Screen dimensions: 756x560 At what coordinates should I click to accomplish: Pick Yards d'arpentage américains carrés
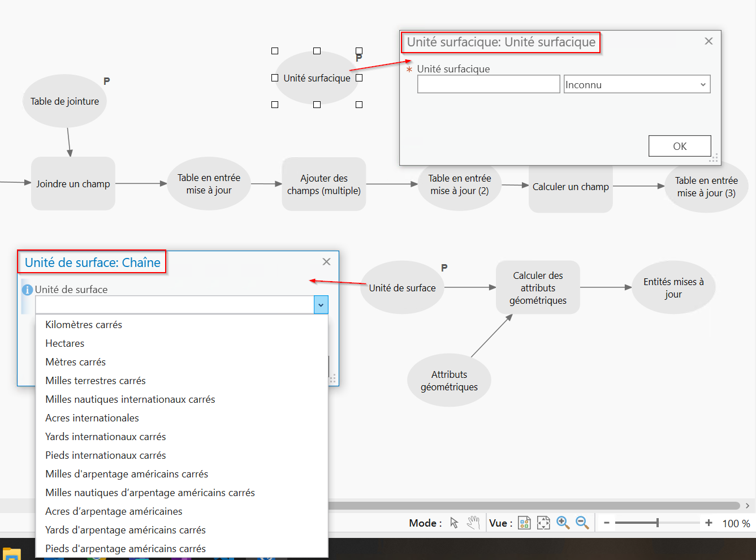[x=182, y=530]
